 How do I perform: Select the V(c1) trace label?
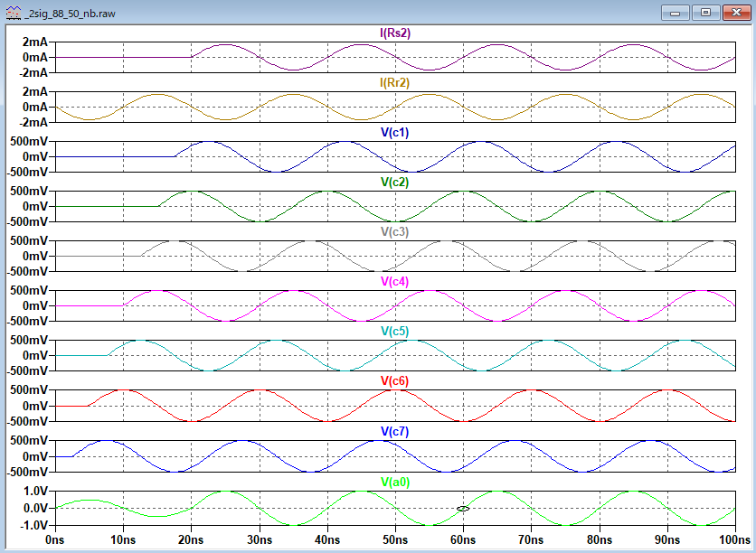point(395,133)
